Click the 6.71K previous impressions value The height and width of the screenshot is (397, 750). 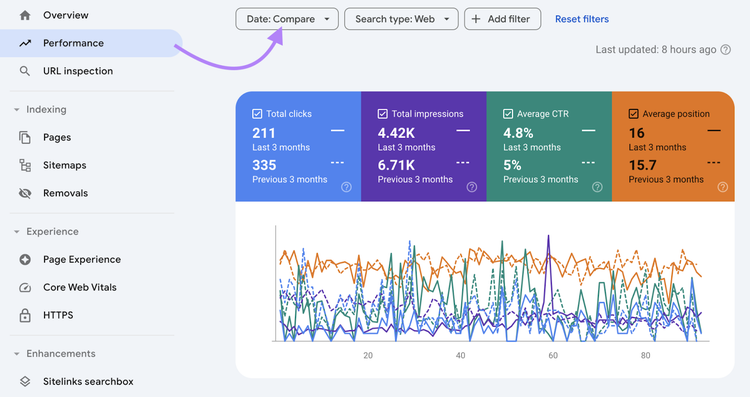click(396, 165)
